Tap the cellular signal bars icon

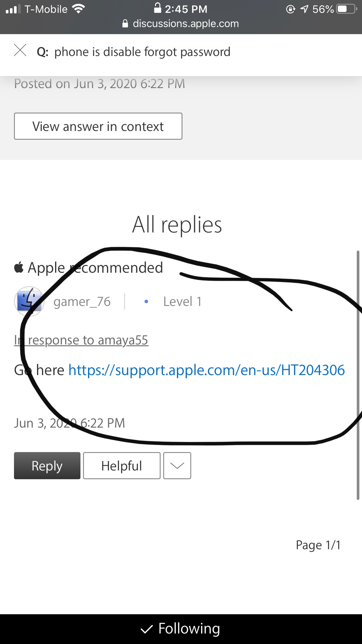[x=13, y=9]
